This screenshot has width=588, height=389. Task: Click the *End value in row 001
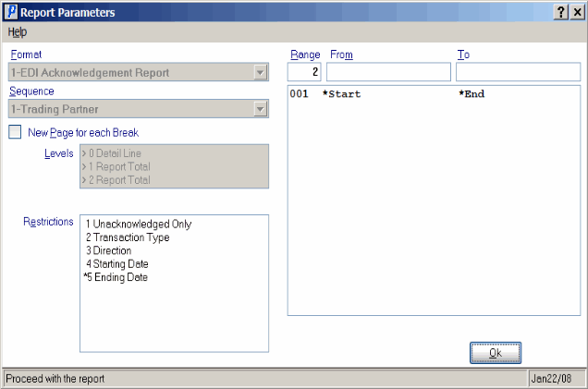pyautogui.click(x=472, y=93)
